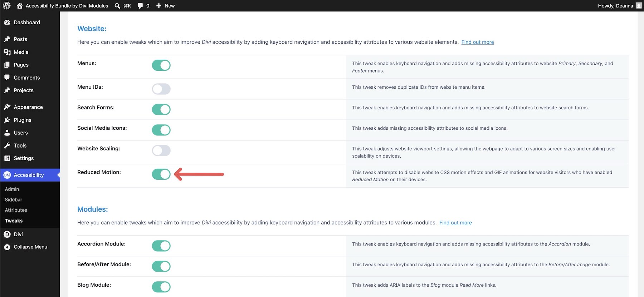The height and width of the screenshot is (297, 644).
Task: Click the Plugins plug icon
Action: 7,120
